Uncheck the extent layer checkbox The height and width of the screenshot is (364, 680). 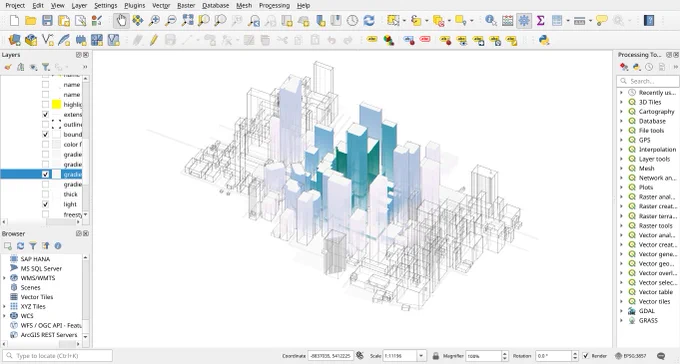coord(46,115)
